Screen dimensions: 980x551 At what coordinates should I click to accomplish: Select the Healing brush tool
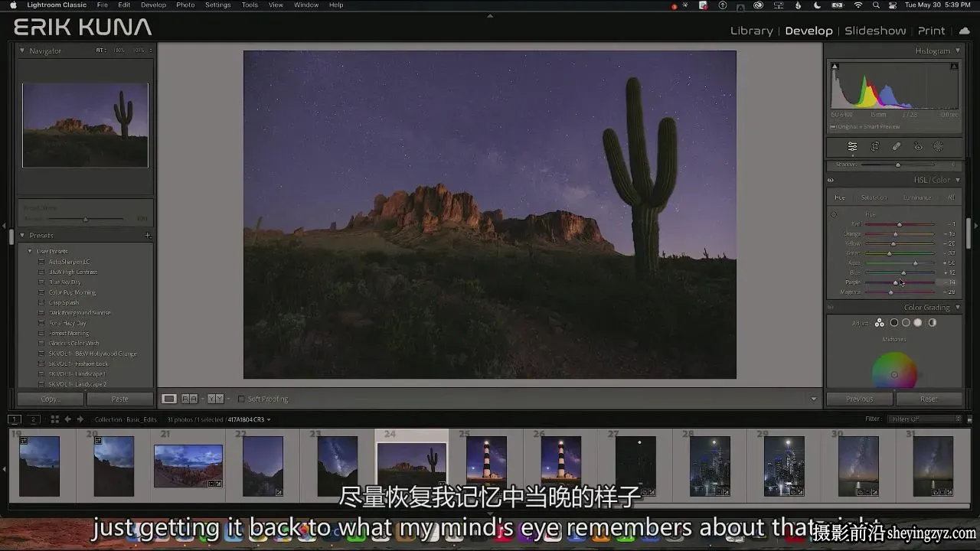click(x=897, y=147)
